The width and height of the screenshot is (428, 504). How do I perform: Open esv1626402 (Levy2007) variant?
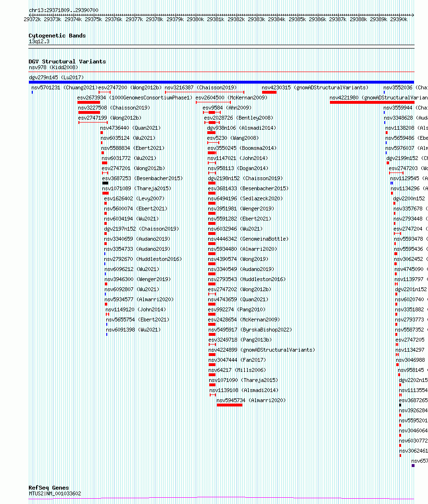coord(134,198)
